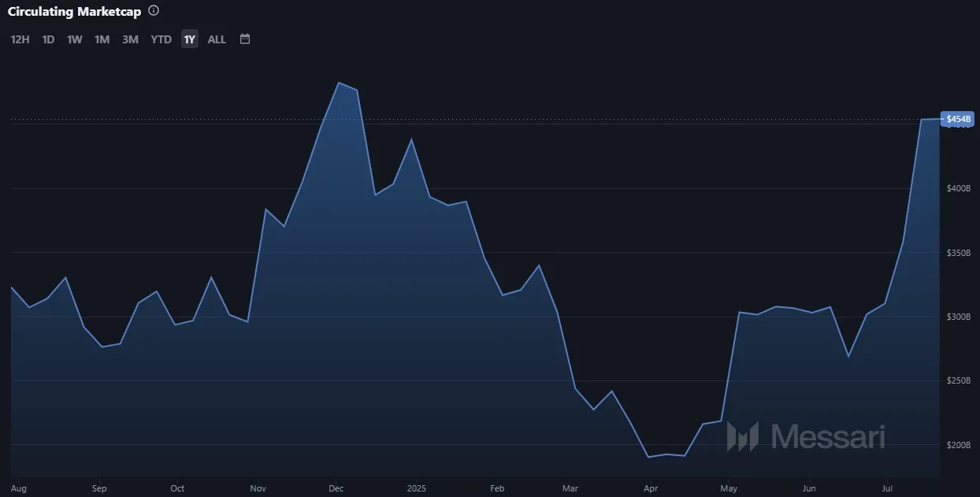Image resolution: width=980 pixels, height=497 pixels.
Task: Show ALL time range data
Action: (x=217, y=39)
